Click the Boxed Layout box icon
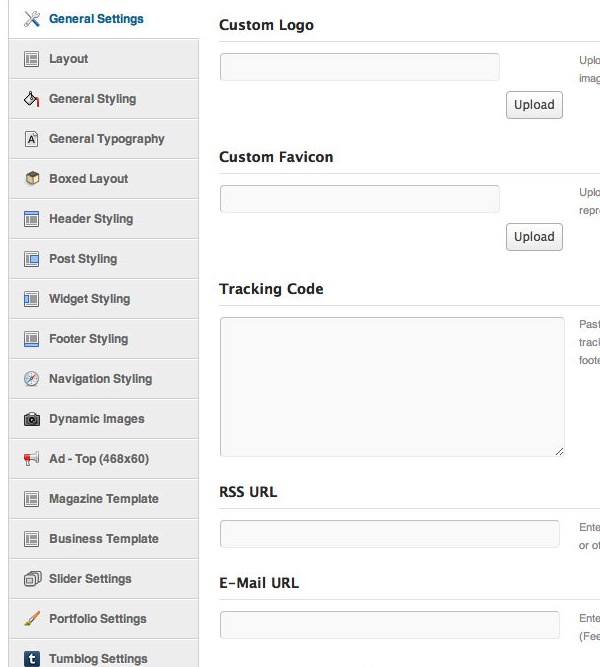The height and width of the screenshot is (667, 600). tap(31, 179)
